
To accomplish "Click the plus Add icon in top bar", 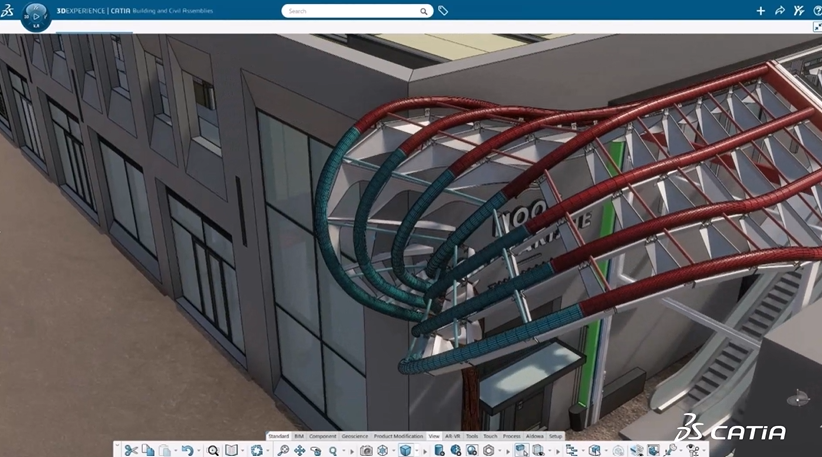I will click(760, 11).
